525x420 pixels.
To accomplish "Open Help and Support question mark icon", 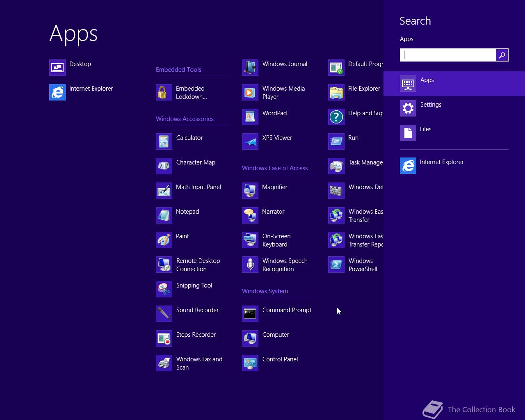I will coord(336,117).
